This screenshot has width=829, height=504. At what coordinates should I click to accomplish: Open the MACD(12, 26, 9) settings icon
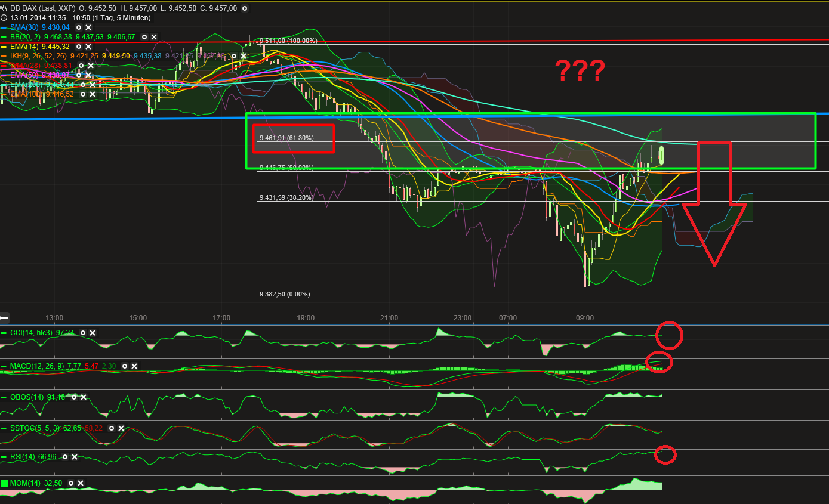coord(124,366)
